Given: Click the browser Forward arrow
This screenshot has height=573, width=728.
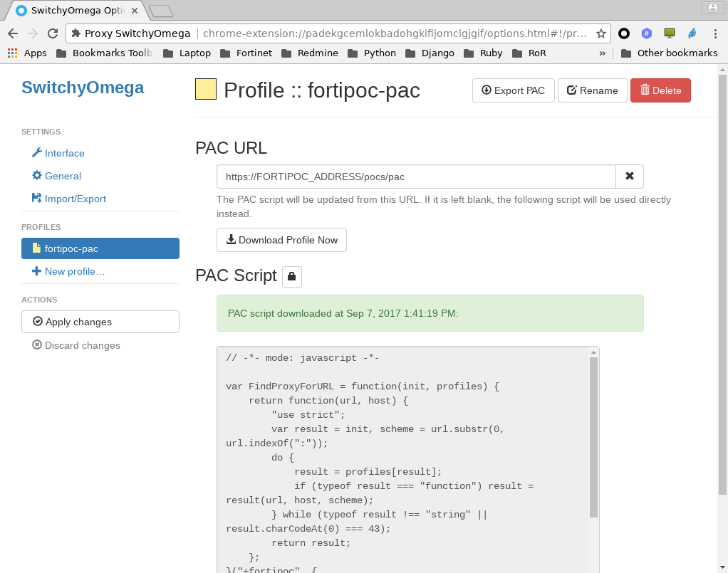Looking at the screenshot, I should pos(33,33).
